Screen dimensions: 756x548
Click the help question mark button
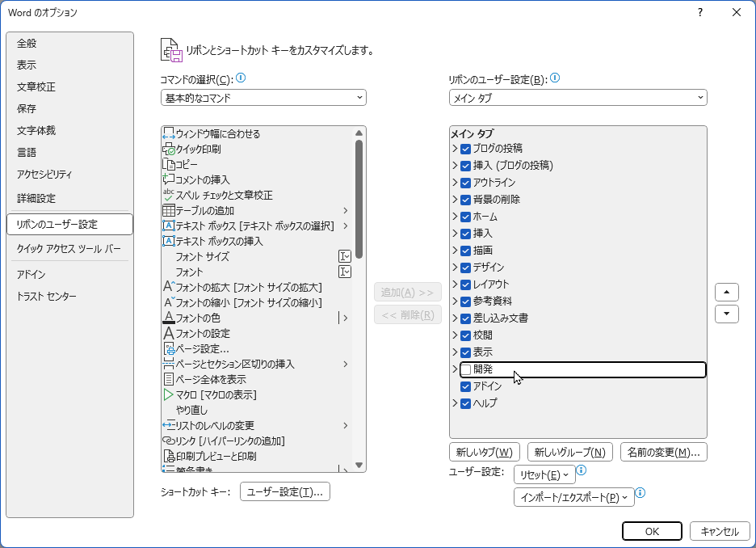coord(700,13)
